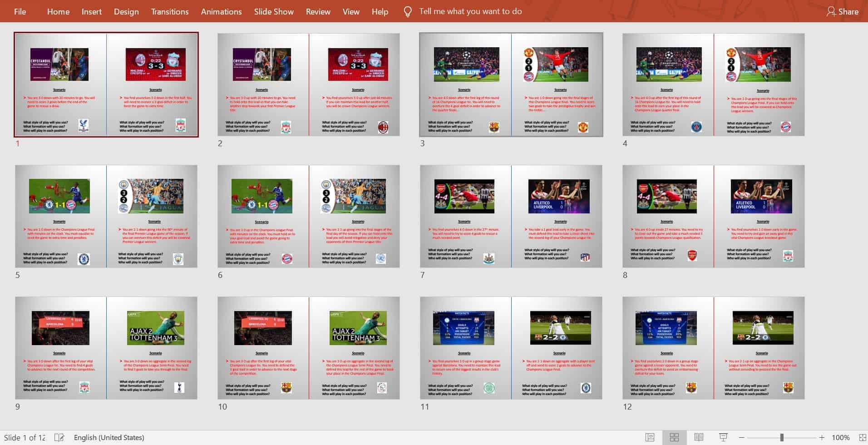Viewport: 868px width, 445px height.
Task: Click the Tell me lightbulb icon
Action: click(x=408, y=12)
